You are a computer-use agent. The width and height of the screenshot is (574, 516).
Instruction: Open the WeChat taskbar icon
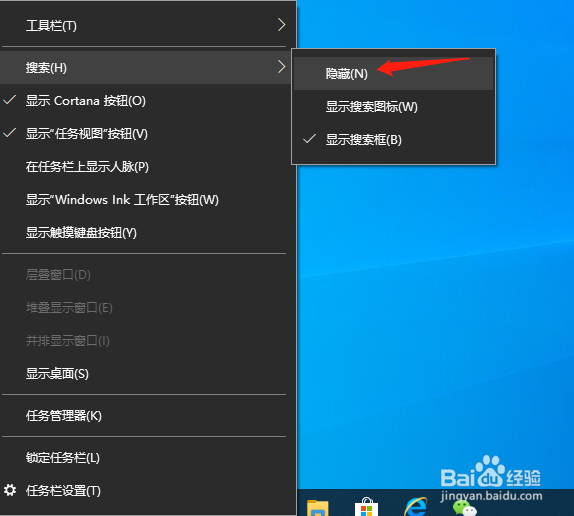pos(465,508)
